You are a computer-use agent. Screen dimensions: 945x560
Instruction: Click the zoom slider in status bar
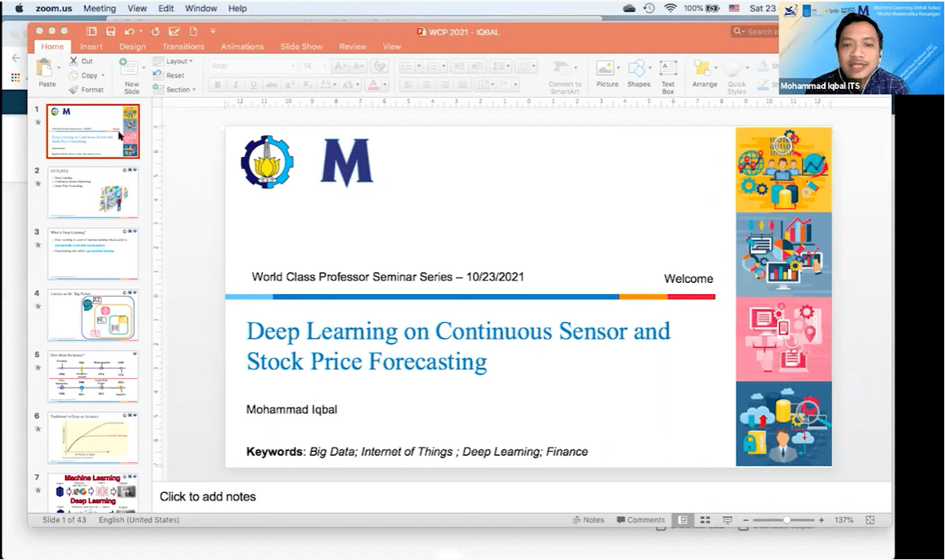(x=787, y=520)
